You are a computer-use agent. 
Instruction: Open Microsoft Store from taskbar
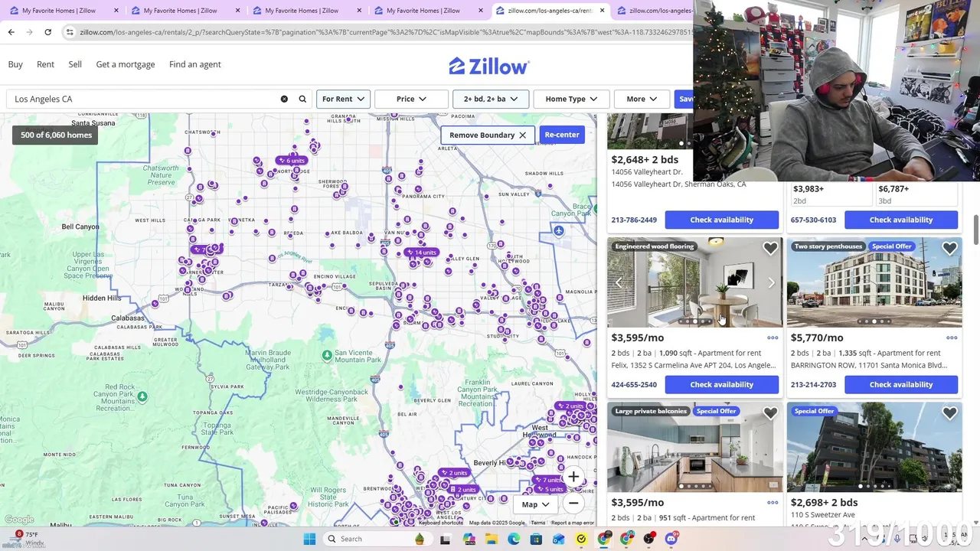[536, 539]
